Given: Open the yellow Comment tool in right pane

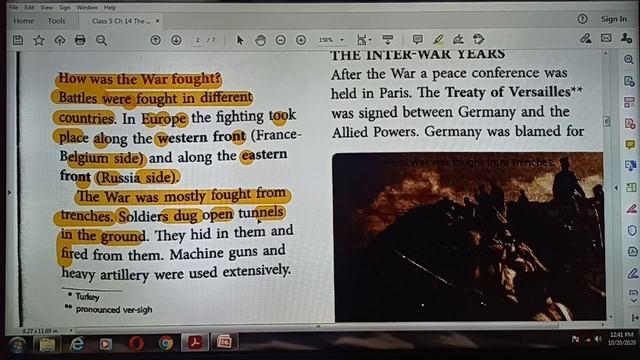Looking at the screenshot, I should coord(630,144).
